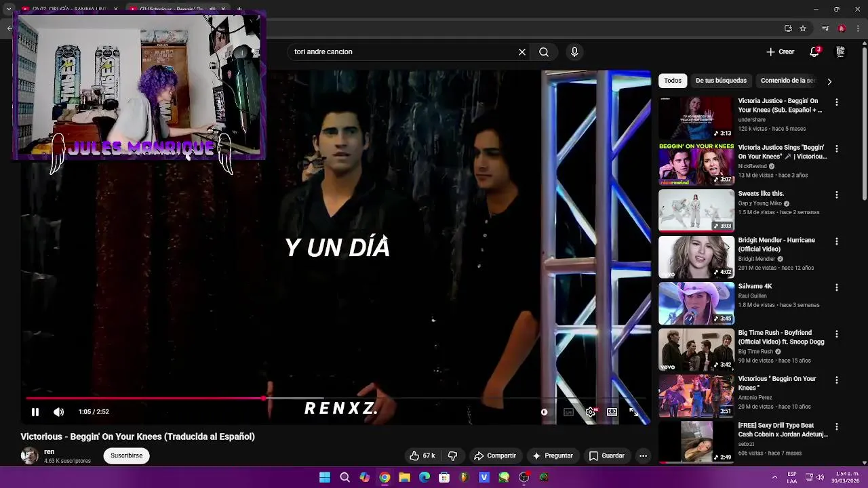Enter fullscreen with the expand arrows icon
The image size is (868, 488).
[633, 412]
